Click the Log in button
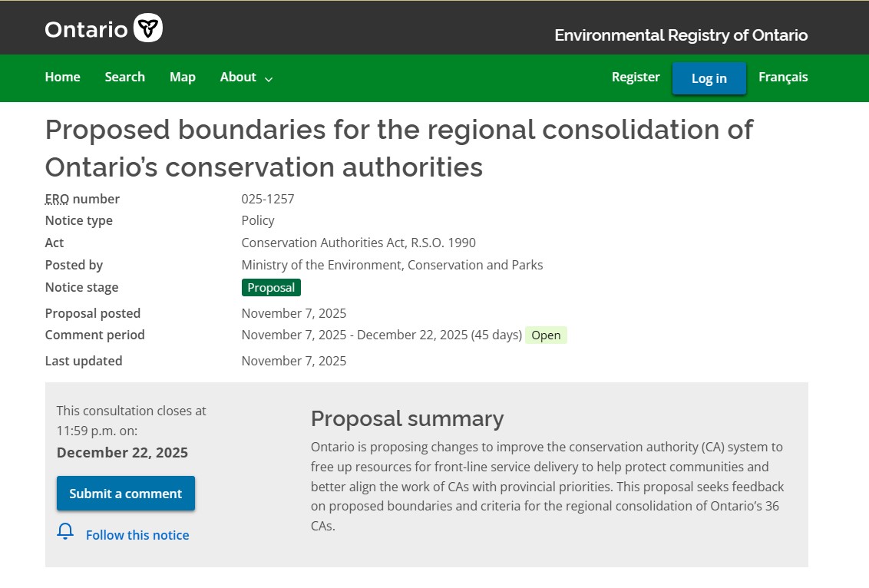Viewport: 869px width, 588px height. [709, 79]
